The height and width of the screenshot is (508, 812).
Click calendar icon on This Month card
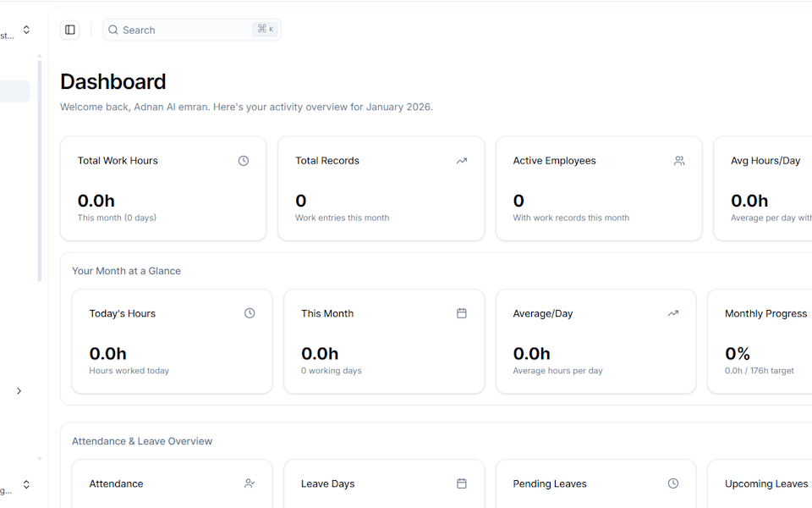[x=462, y=313]
